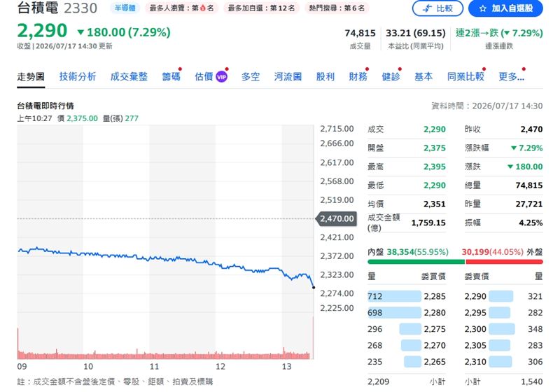
Task: Expand the 更多... menu
Action: (x=512, y=76)
